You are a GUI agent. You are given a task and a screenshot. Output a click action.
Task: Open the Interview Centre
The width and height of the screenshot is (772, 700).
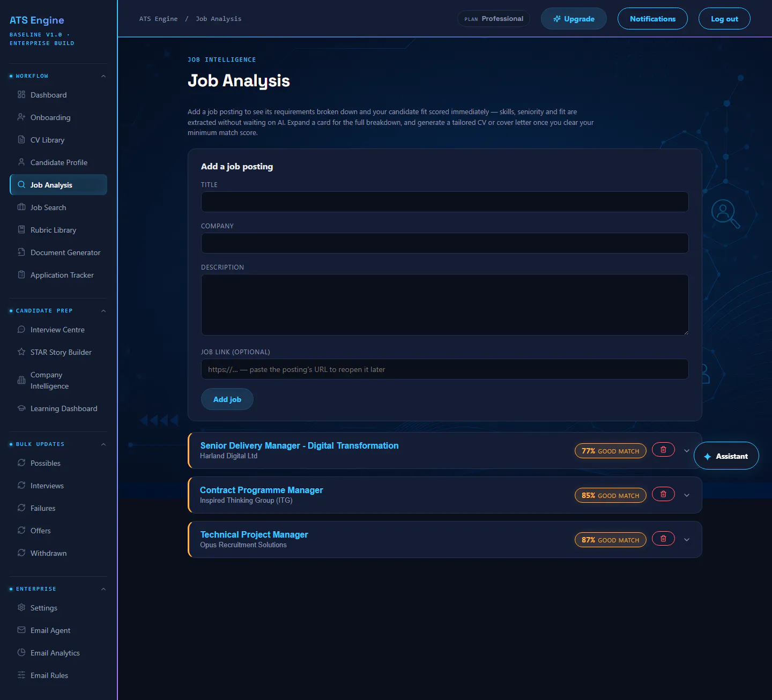[58, 330]
